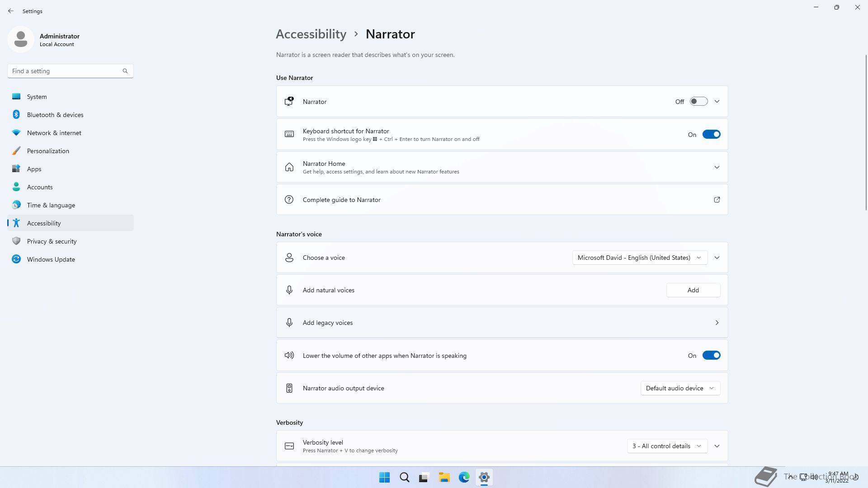Click the house icon for Narrator Home

tap(289, 167)
